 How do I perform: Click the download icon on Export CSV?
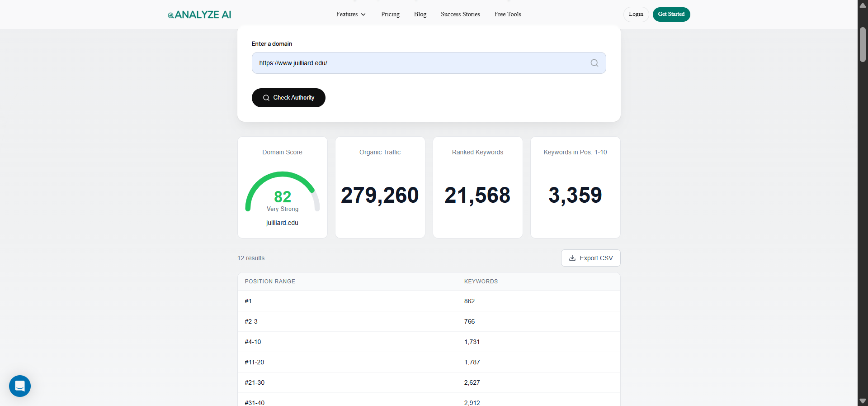tap(572, 258)
